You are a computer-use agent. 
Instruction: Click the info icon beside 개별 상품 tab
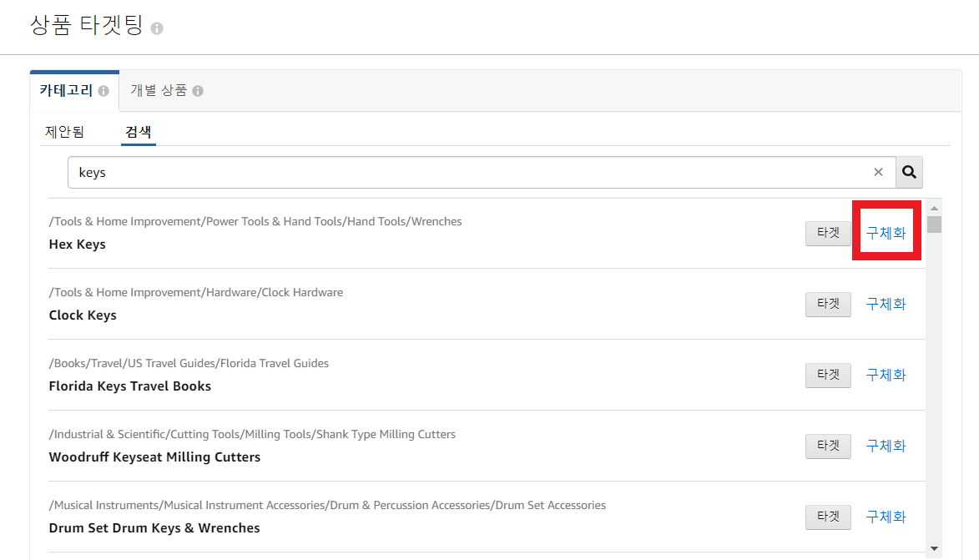[198, 91]
